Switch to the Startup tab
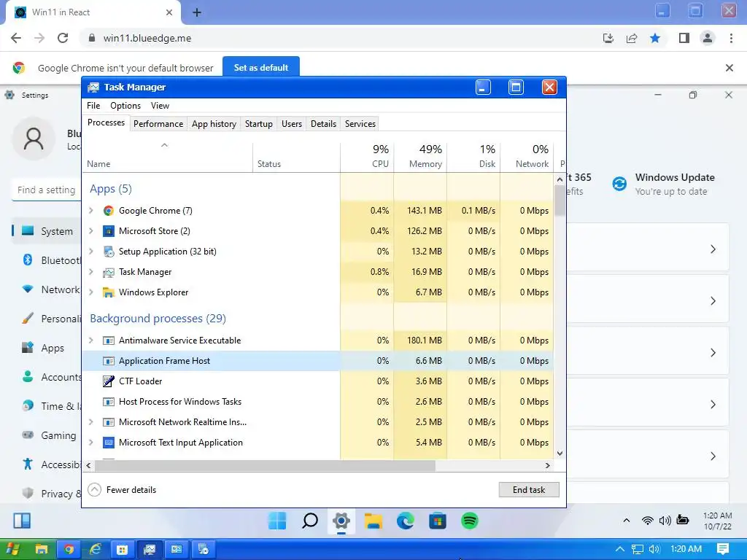The image size is (747, 560). [x=259, y=124]
